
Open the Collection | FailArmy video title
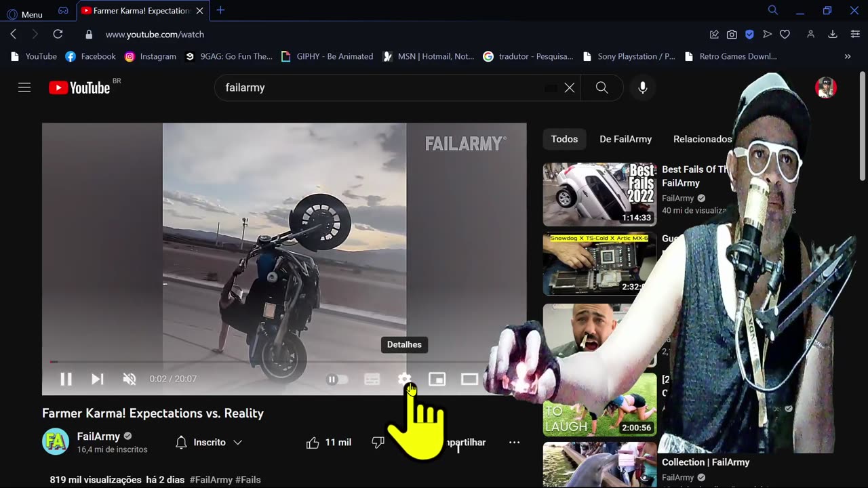click(706, 462)
